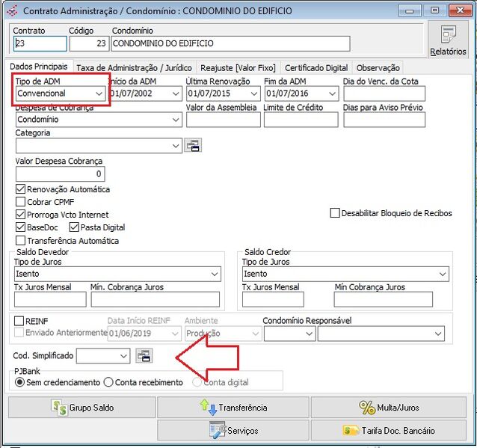Switch to Taxa de Administração / Jurídico tab

135,67
